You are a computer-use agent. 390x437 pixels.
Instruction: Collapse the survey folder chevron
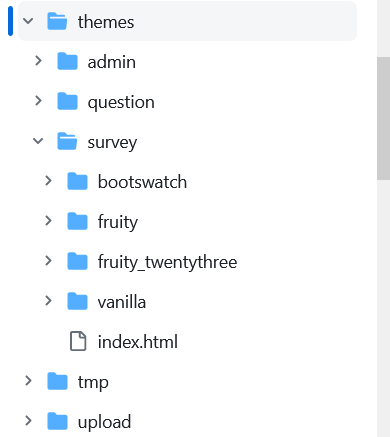click(x=38, y=141)
